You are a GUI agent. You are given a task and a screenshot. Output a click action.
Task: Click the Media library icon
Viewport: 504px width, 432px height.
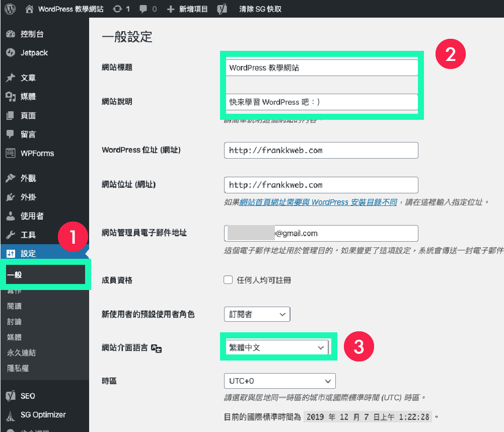[x=11, y=97]
